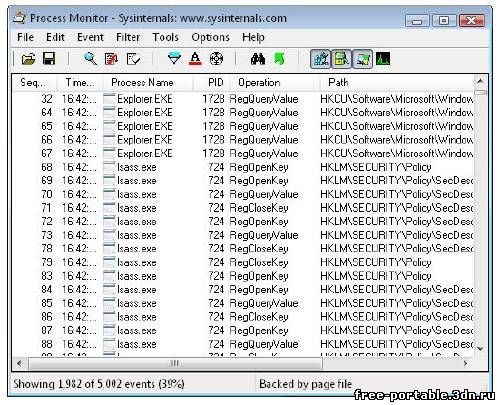Click the lsass.exe process icon in row 72

[109, 222]
